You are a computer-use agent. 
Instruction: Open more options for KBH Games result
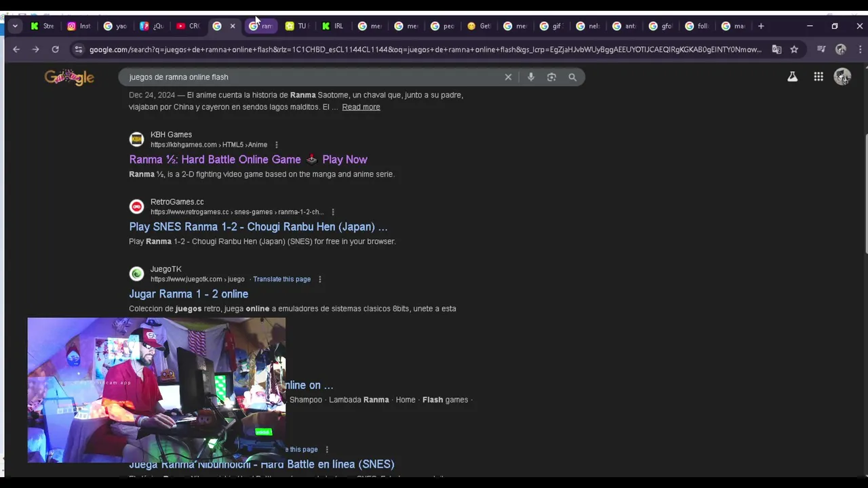pos(276,145)
